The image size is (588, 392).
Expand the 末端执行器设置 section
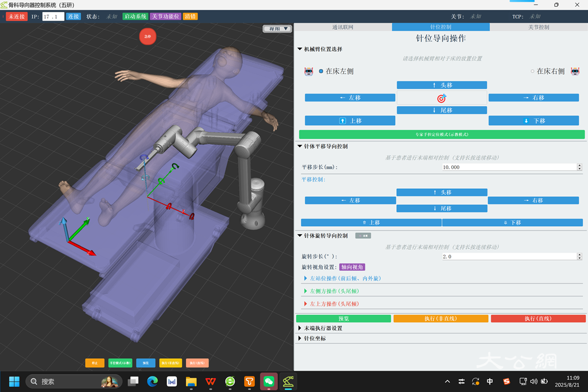point(323,328)
